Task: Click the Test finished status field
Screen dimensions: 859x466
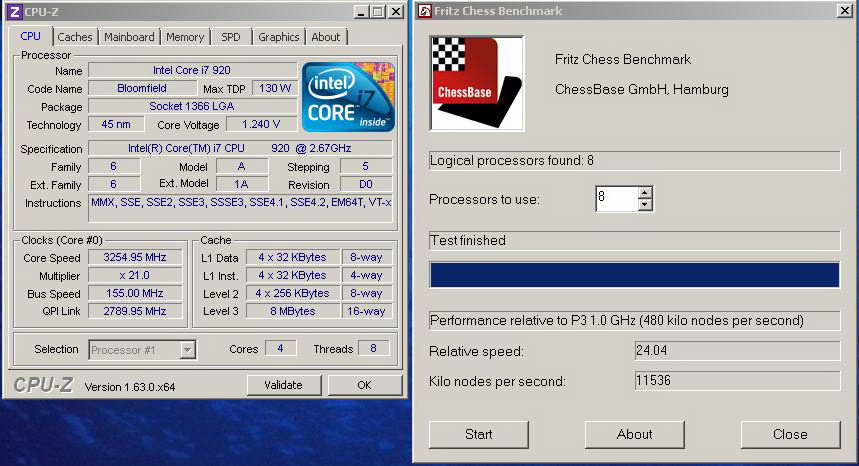Action: click(634, 240)
